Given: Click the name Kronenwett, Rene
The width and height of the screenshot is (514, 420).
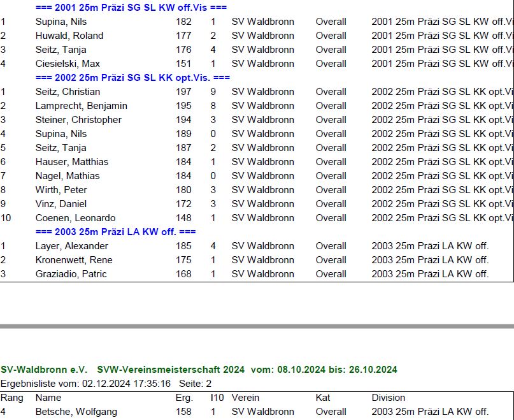Looking at the screenshot, I should [73, 260].
